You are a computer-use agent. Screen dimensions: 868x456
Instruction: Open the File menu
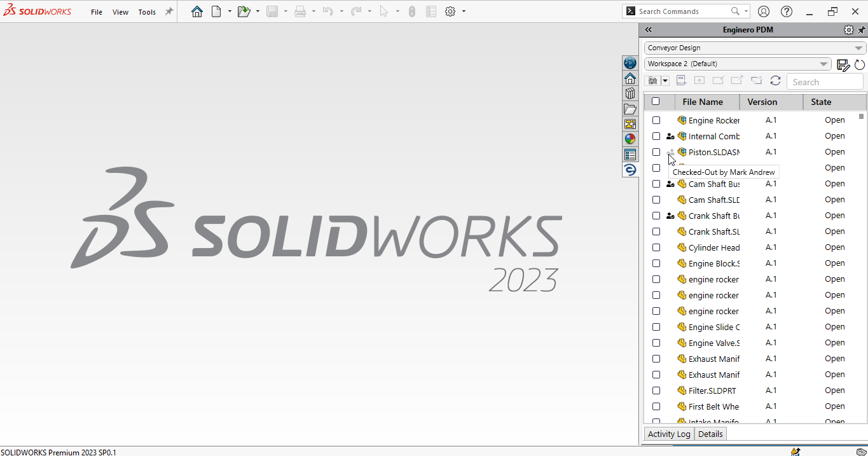pyautogui.click(x=97, y=12)
